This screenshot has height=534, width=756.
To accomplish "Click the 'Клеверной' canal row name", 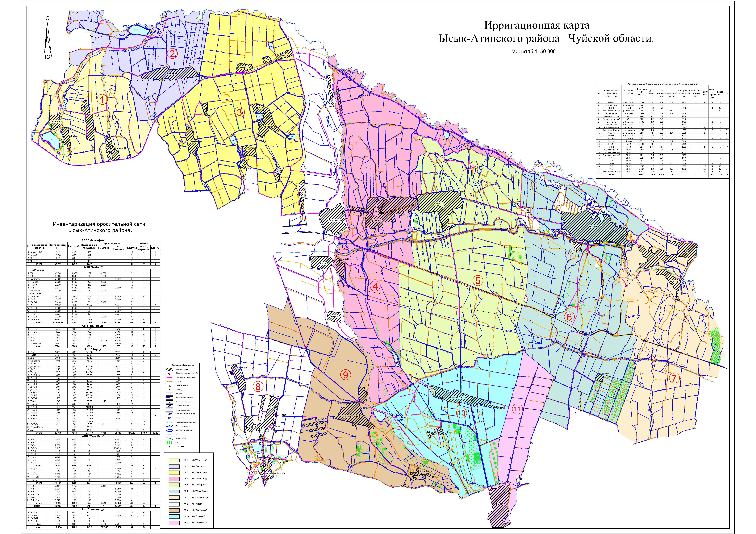I will (x=611, y=114).
